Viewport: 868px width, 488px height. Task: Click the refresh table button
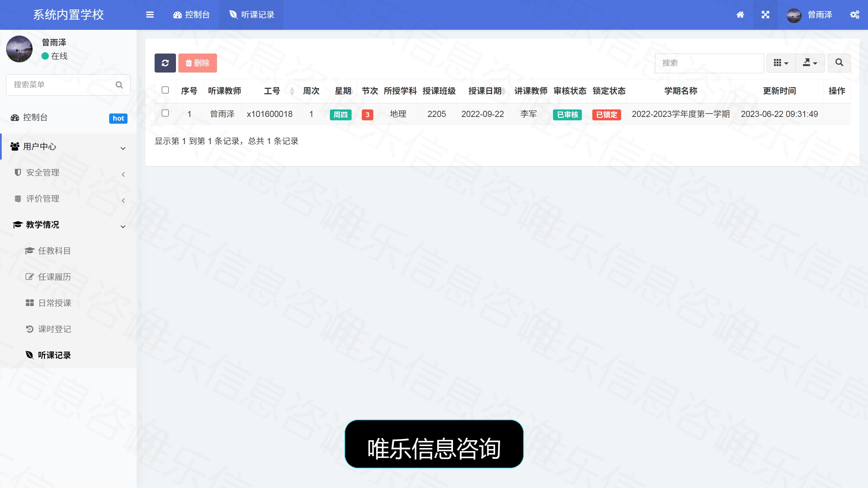(165, 63)
